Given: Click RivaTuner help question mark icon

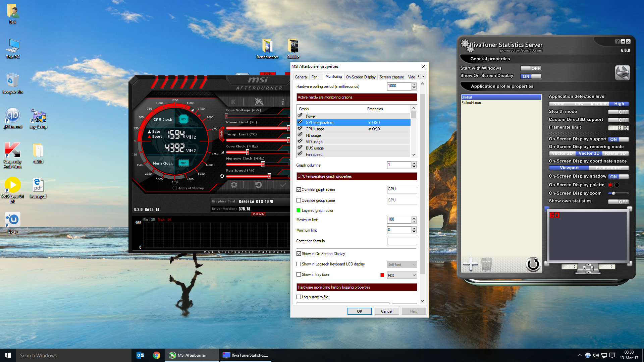Looking at the screenshot, I should [617, 42].
